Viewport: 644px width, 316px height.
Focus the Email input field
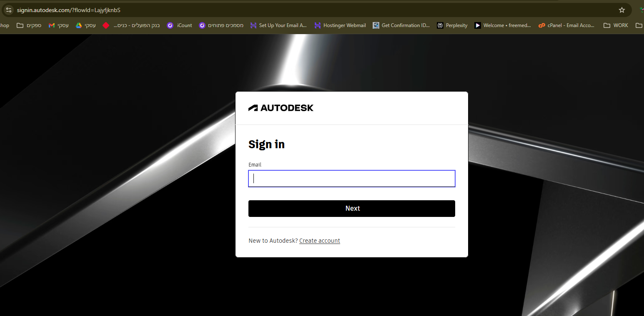pyautogui.click(x=351, y=179)
